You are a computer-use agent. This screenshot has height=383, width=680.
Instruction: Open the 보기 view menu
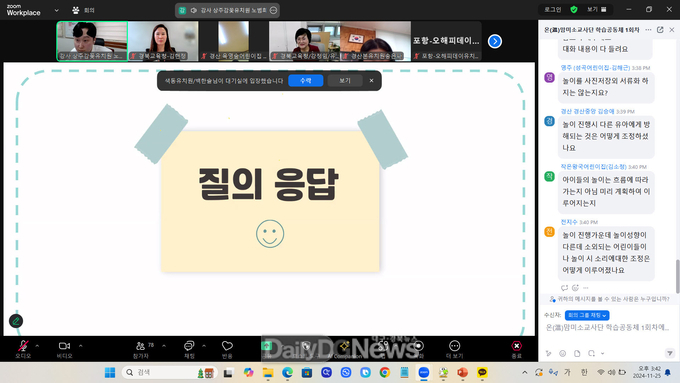[x=597, y=10]
